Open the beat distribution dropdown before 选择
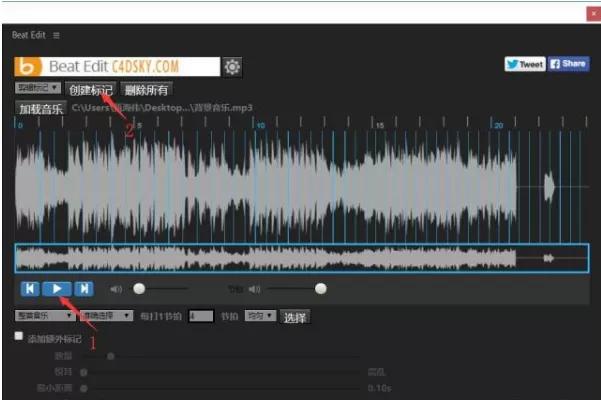The width and height of the screenshot is (601, 400). 260,316
